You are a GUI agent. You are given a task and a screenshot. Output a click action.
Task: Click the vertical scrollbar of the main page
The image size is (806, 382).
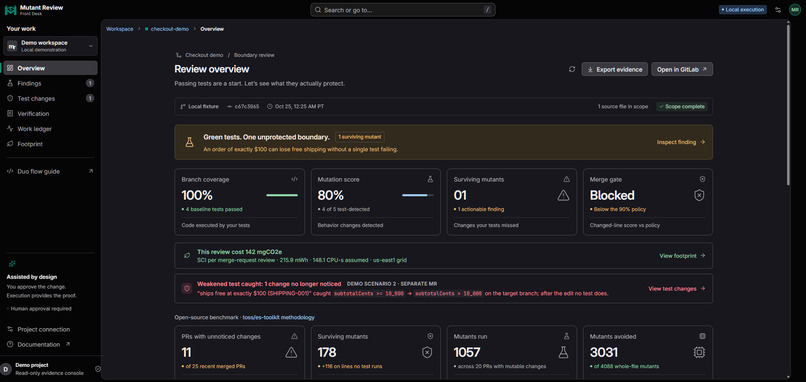(x=788, y=104)
